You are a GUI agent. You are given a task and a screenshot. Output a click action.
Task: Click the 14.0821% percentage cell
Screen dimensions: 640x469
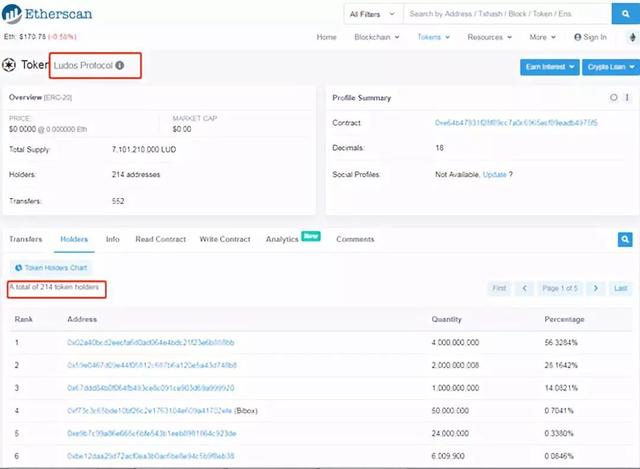pos(561,388)
